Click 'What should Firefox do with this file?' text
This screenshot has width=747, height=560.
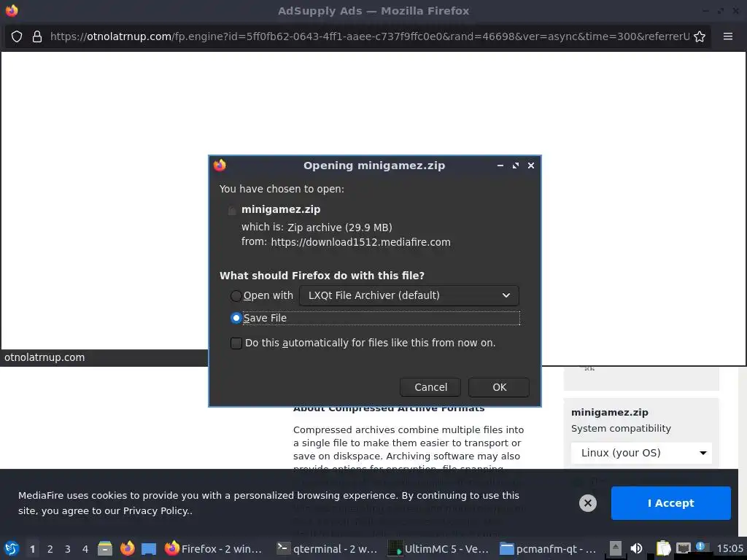pyautogui.click(x=322, y=276)
